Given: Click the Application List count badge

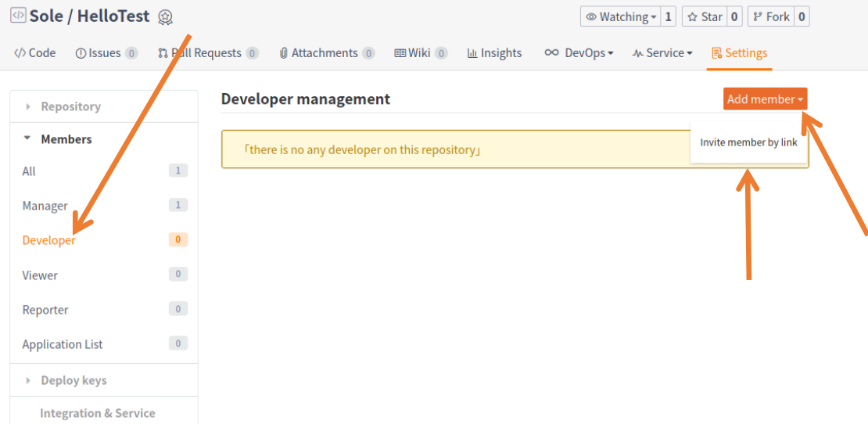Looking at the screenshot, I should tap(178, 343).
